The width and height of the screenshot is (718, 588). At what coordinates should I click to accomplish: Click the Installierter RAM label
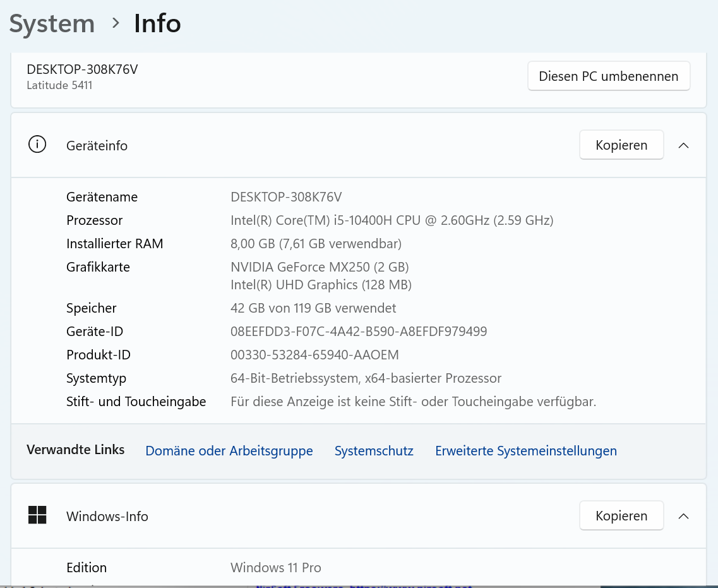tap(114, 244)
